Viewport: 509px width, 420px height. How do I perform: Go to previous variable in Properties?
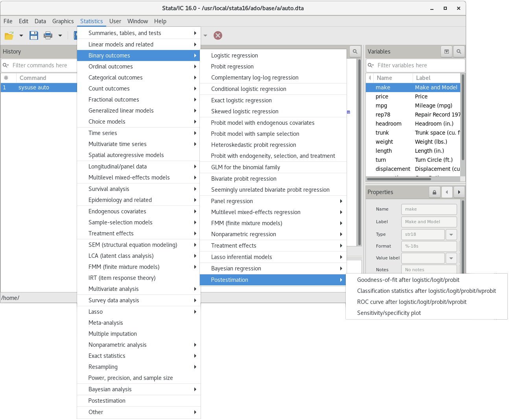[447, 192]
